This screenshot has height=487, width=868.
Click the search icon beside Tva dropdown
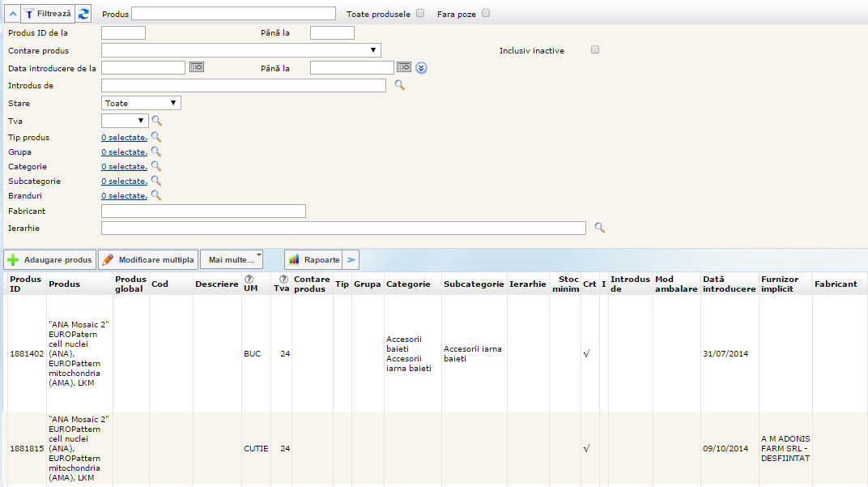tap(157, 121)
